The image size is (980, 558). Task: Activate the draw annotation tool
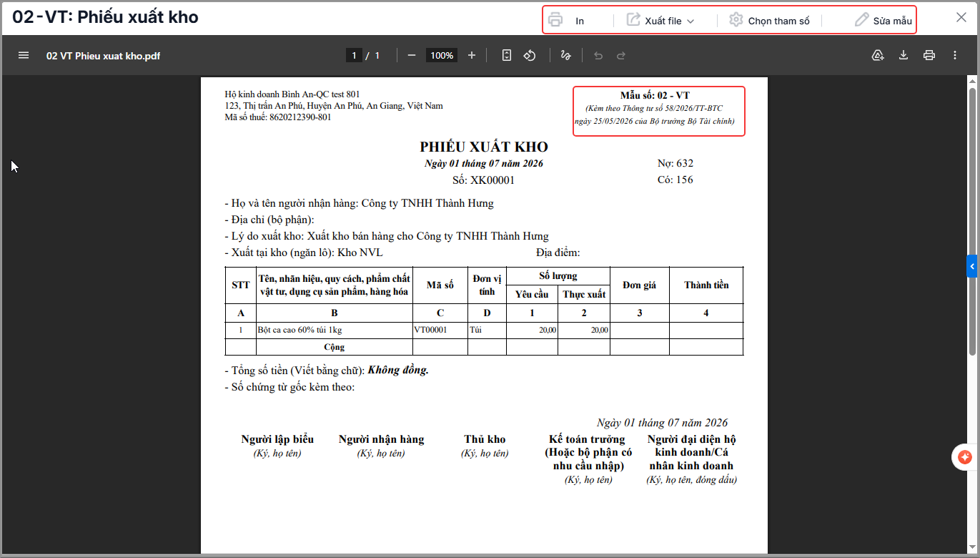566,55
